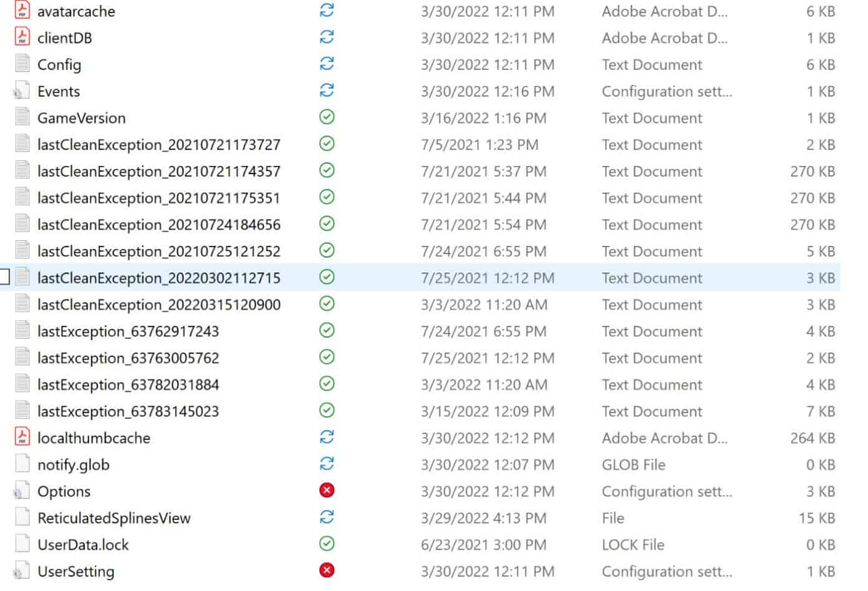Click the 270 KB size of lastCleanException_20210721174357
This screenshot has height=591, width=868.
(812, 172)
